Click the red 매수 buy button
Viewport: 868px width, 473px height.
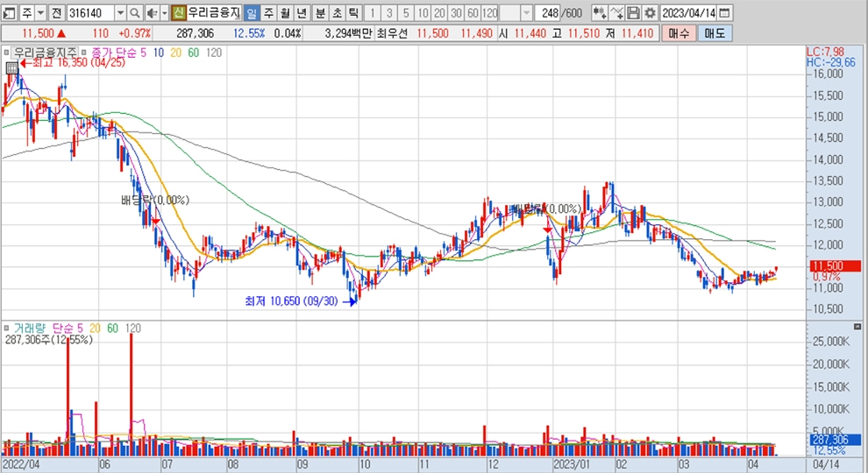click(x=678, y=32)
